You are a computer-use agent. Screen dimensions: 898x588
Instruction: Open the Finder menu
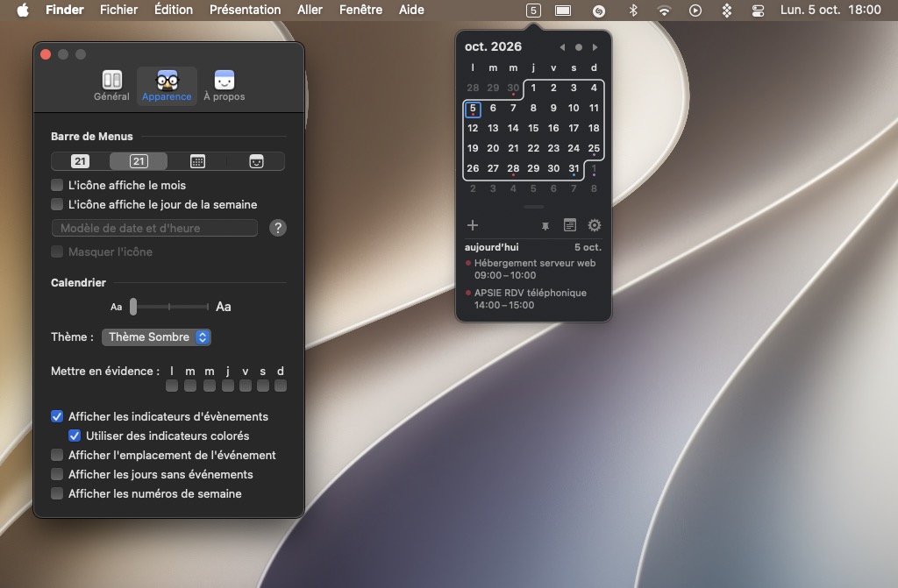65,10
